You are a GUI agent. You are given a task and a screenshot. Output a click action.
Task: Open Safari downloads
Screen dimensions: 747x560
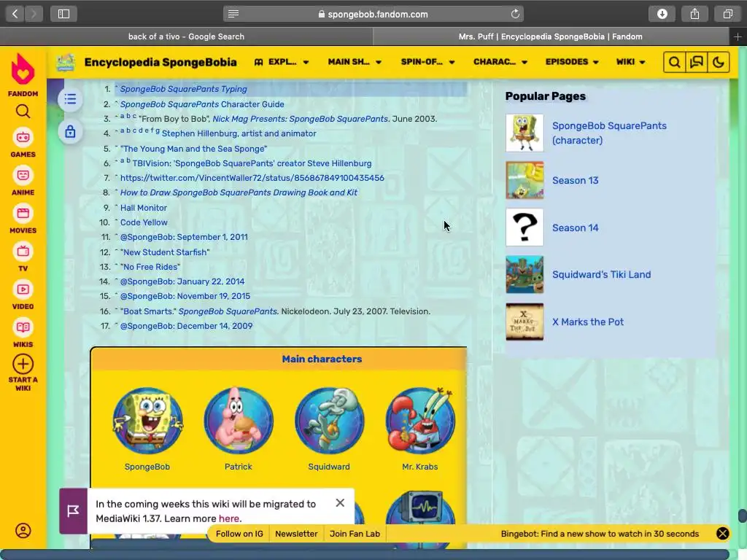662,14
